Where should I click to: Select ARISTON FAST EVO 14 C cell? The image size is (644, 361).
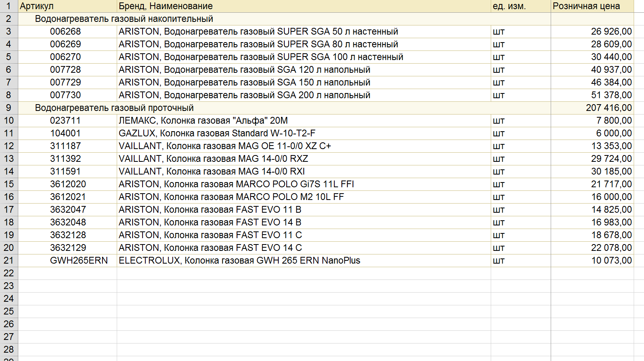[x=304, y=248]
